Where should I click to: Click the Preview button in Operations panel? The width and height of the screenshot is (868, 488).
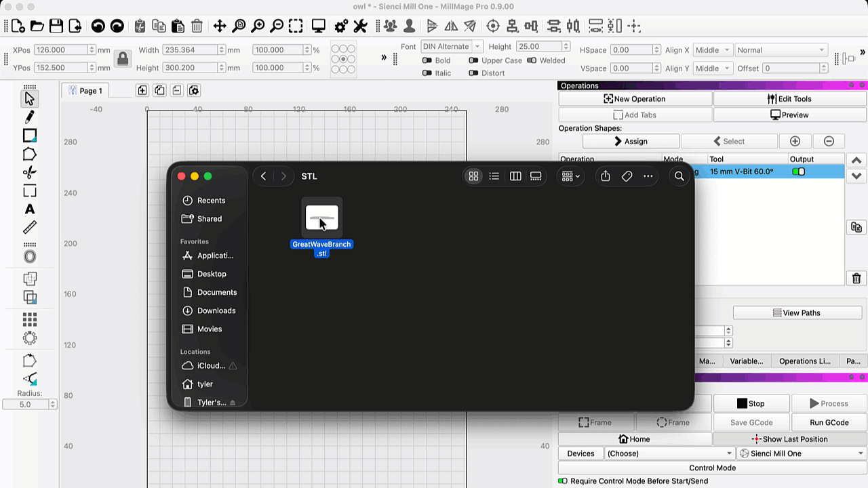(790, 115)
